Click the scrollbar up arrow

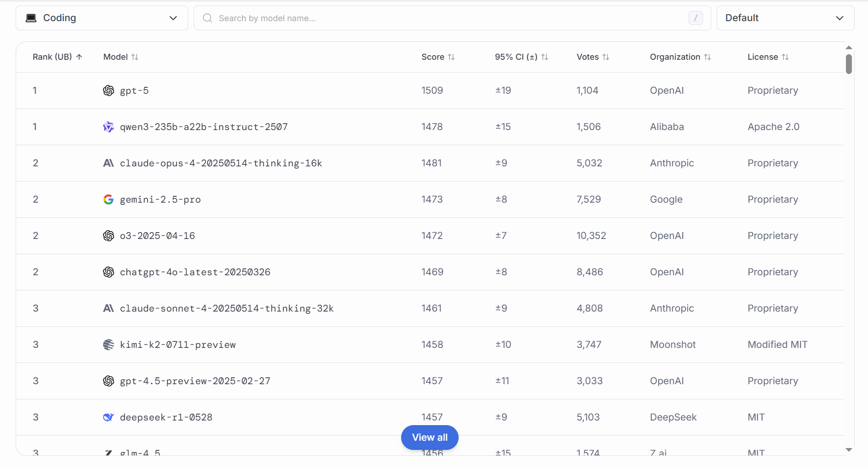849,47
